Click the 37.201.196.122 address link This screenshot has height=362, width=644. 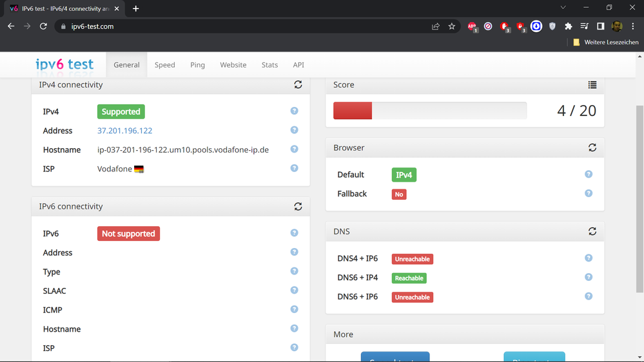coord(124,131)
